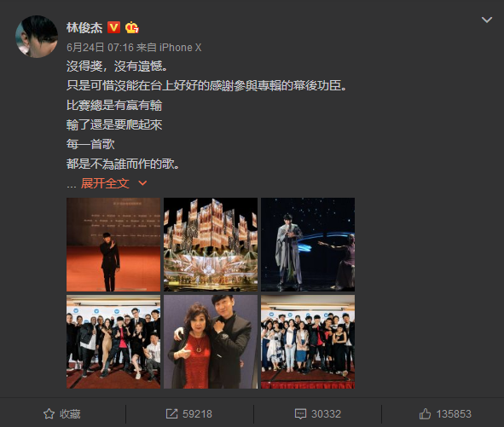Click the arrow beside 展开全文

coord(142,183)
